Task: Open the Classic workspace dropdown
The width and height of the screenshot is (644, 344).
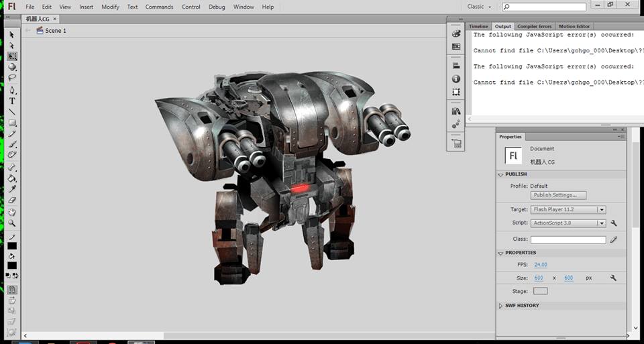Action: point(479,7)
